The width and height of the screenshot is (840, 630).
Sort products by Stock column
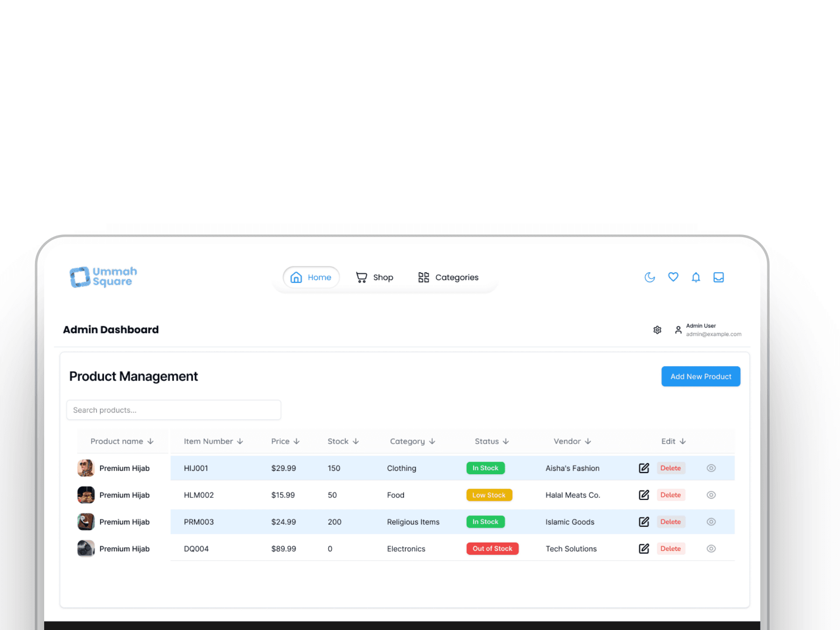point(343,441)
